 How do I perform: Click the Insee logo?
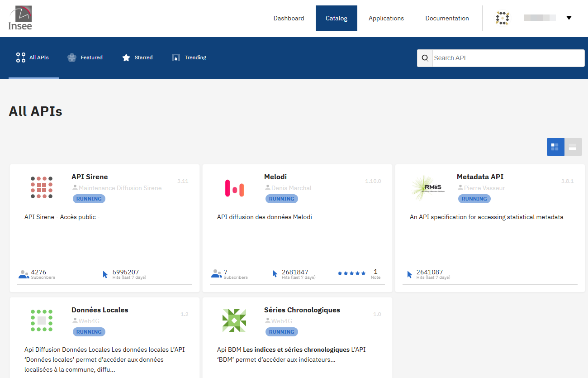pos(20,18)
